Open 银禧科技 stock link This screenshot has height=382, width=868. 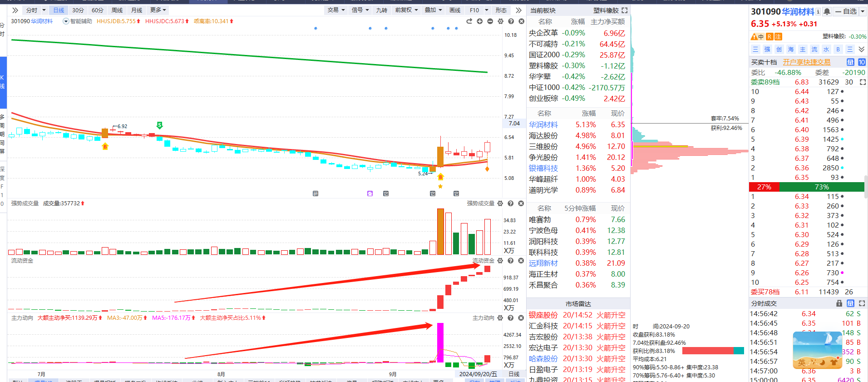click(x=543, y=169)
